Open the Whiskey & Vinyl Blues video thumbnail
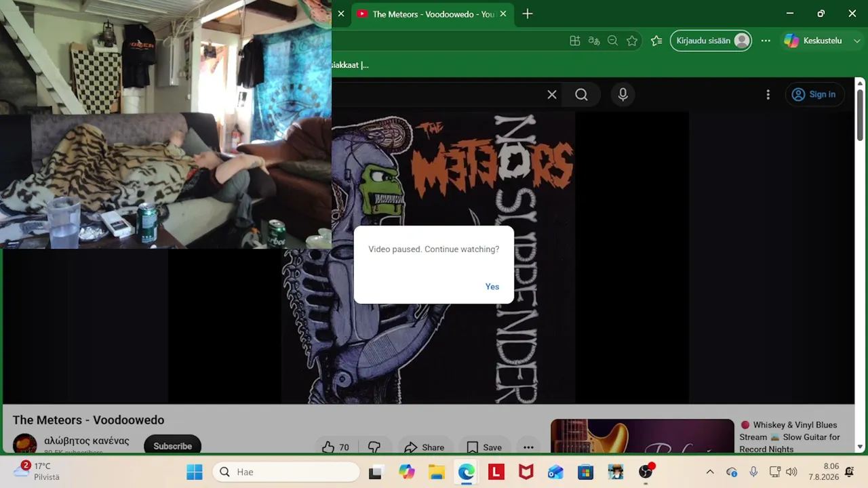Viewport: 868px width, 488px height. point(642,436)
